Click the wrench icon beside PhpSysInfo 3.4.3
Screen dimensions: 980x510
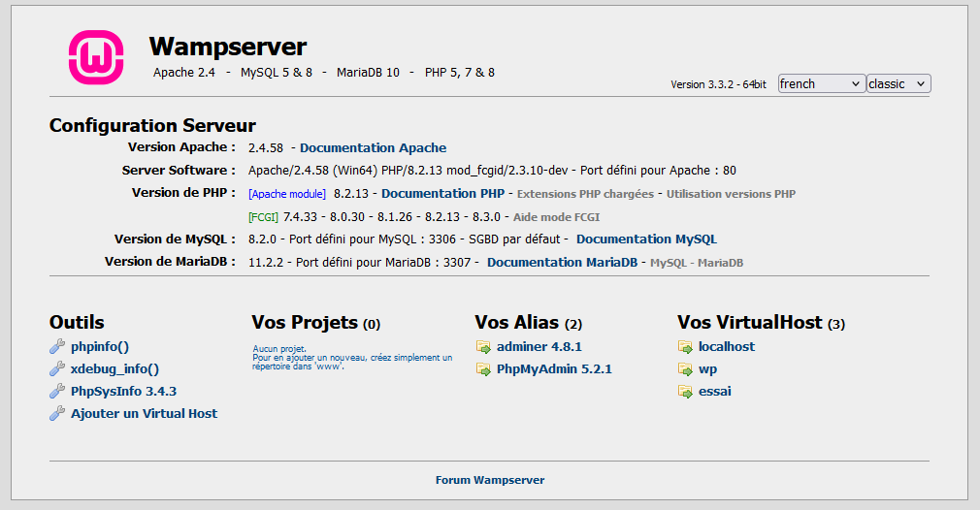57,392
